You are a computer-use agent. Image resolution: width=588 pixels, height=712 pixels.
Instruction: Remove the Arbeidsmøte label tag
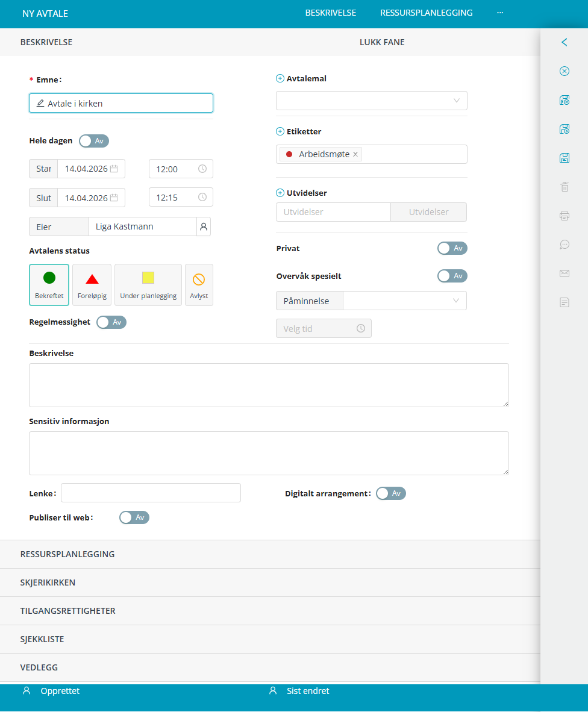click(x=355, y=155)
